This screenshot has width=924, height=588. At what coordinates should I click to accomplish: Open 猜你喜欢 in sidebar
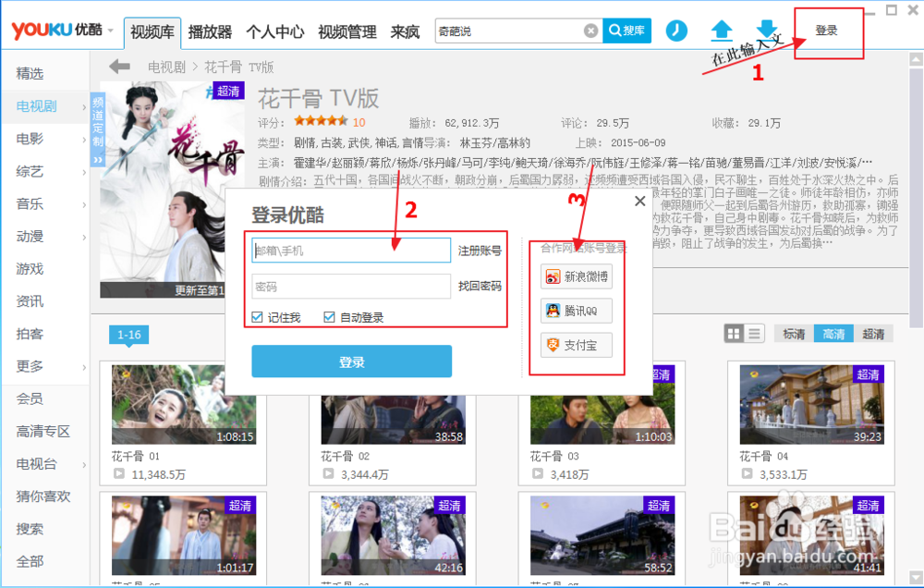43,496
